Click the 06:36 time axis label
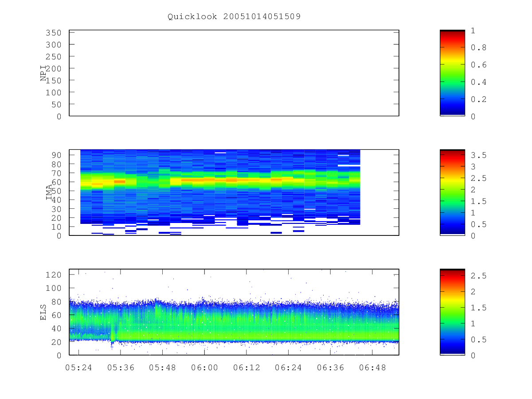This screenshot has width=532, height=399. [x=331, y=368]
